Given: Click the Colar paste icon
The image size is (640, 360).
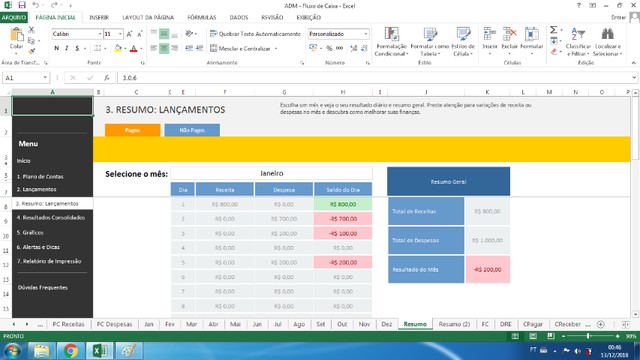Looking at the screenshot, I should point(16,34).
